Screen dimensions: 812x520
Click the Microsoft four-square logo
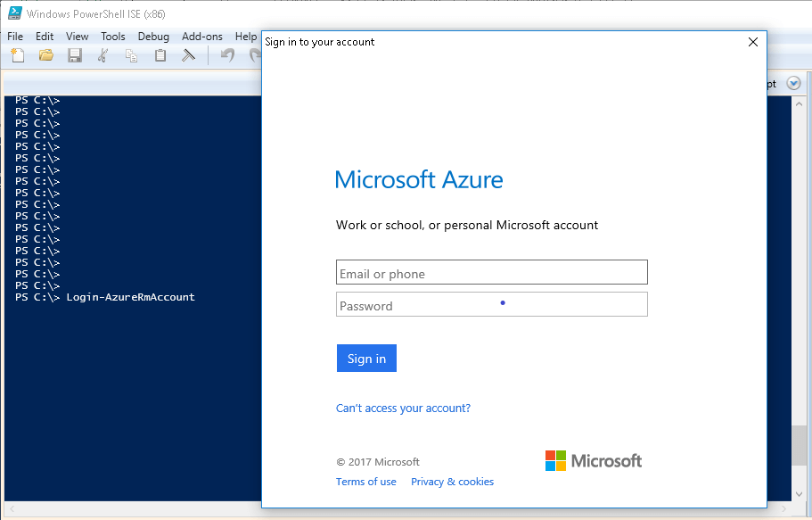coord(555,460)
